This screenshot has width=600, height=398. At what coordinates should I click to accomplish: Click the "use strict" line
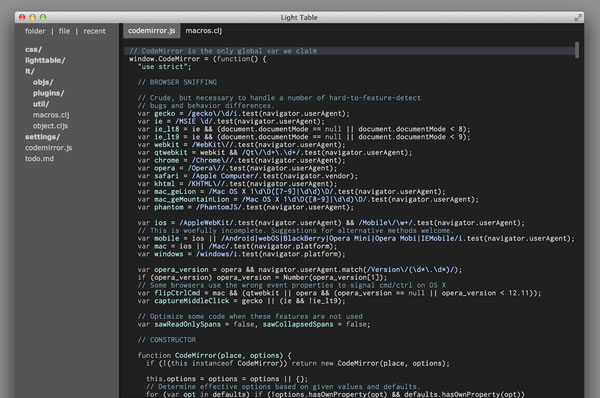point(164,67)
